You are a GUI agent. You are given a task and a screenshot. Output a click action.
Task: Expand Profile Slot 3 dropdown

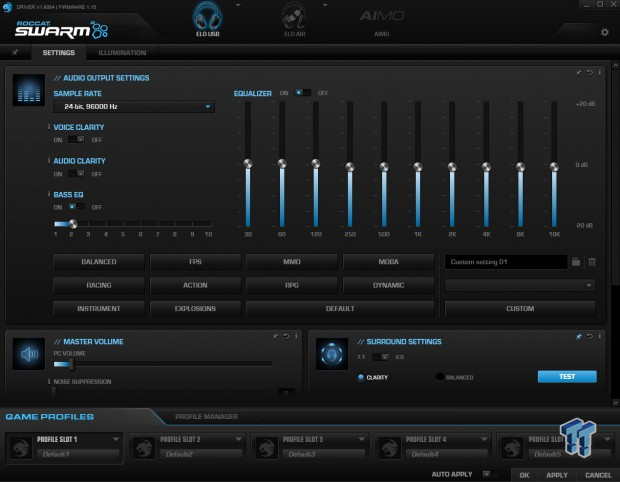[x=361, y=439]
